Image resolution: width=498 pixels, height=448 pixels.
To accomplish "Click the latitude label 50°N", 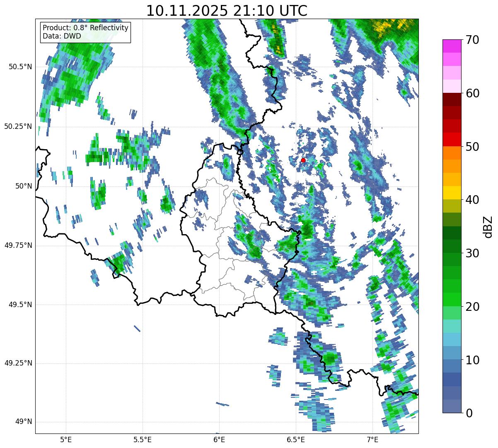I will tap(24, 186).
